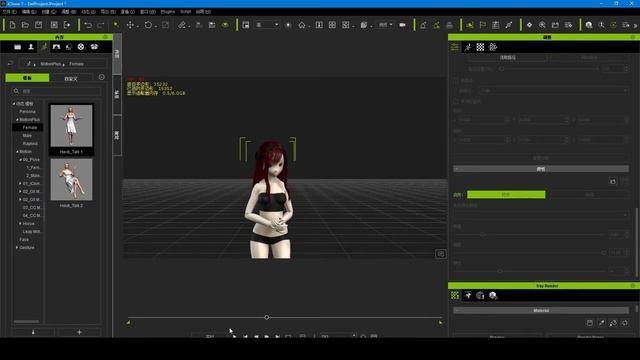The image size is (640, 360).
Task: Click the back arrow in Content path bar
Action: pos(10,64)
